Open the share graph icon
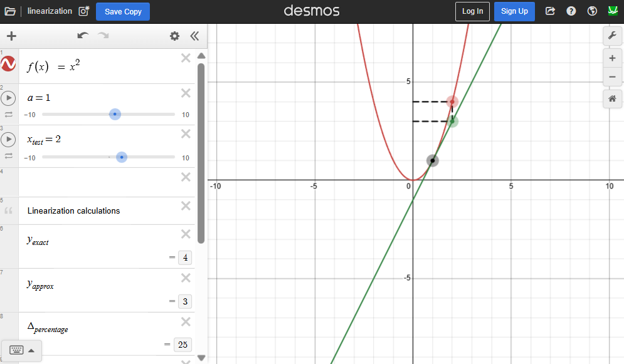624x364 pixels. click(550, 11)
